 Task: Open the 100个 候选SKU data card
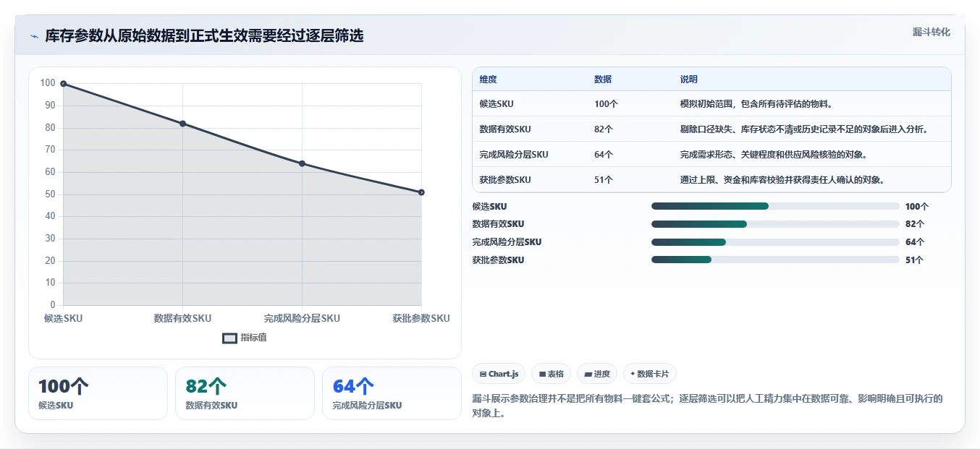coord(98,393)
